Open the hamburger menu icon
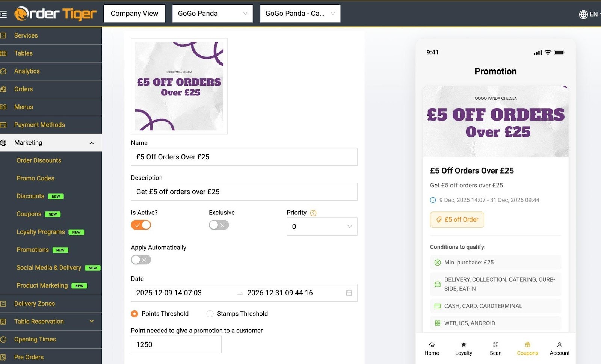This screenshot has width=601, height=364. (3, 14)
